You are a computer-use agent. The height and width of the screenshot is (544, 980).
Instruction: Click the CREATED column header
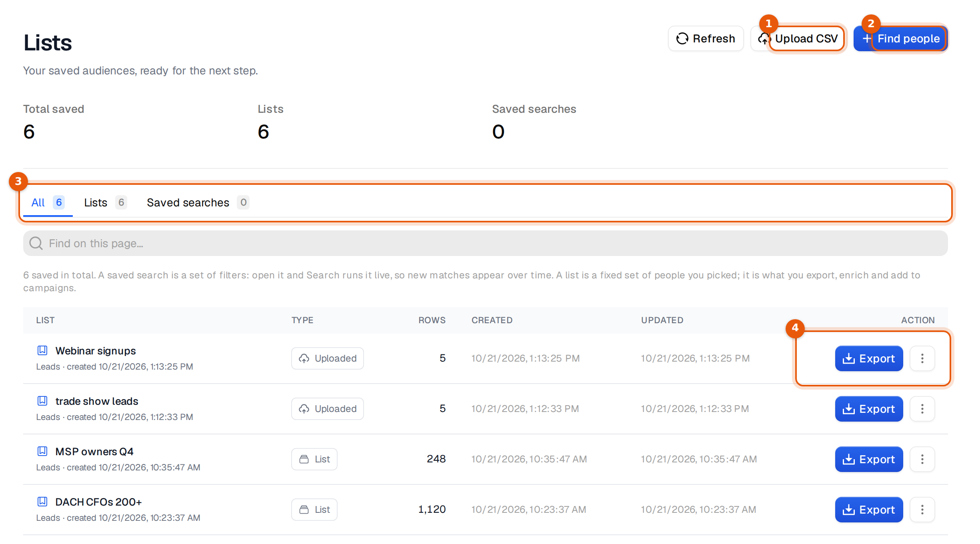[492, 320]
